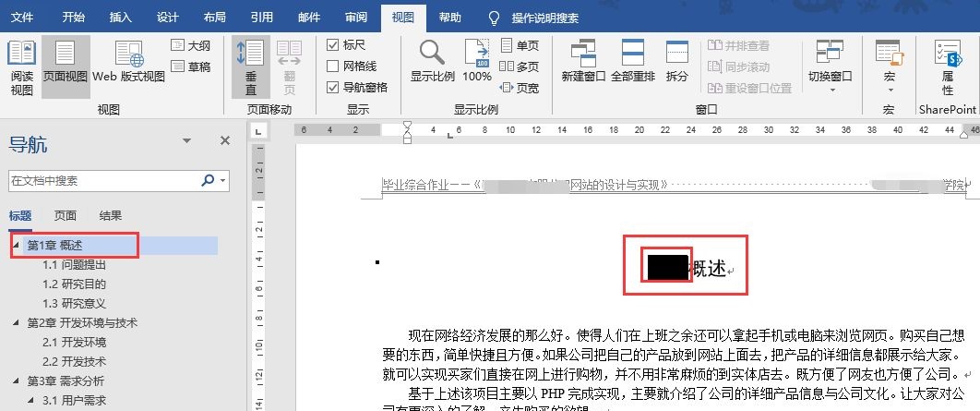Click the left indent marker on ruler
The image size is (980, 411).
[x=408, y=139]
